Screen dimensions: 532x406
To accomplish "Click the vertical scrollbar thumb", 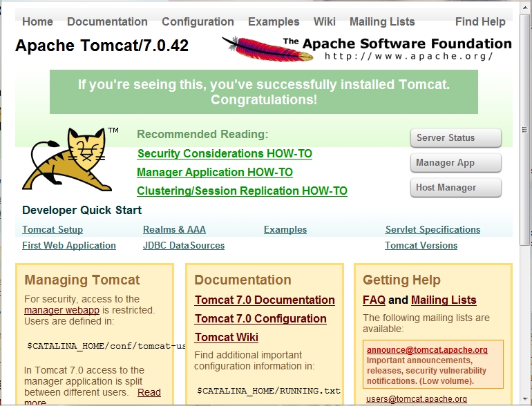I will 524,130.
